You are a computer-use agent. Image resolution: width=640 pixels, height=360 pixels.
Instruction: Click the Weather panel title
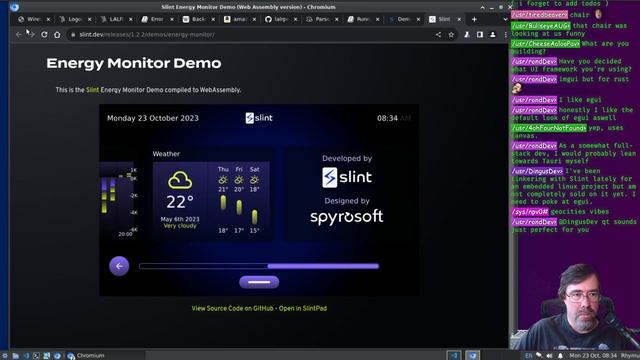tap(166, 154)
